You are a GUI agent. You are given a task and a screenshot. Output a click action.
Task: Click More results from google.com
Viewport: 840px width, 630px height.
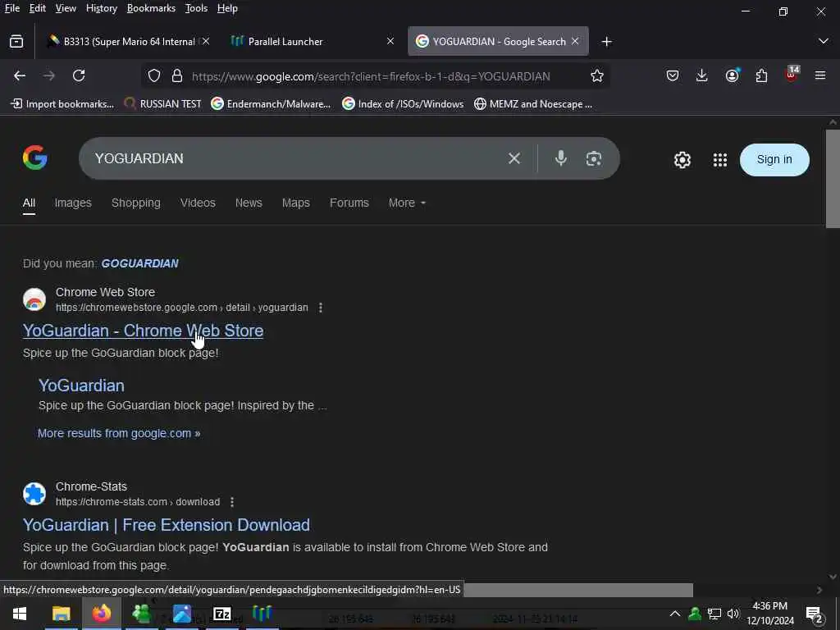coord(119,433)
